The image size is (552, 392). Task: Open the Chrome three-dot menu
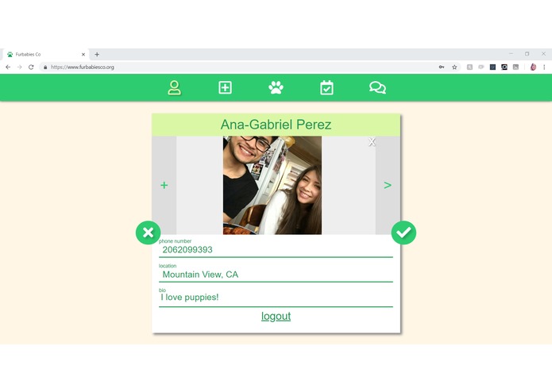click(x=544, y=67)
